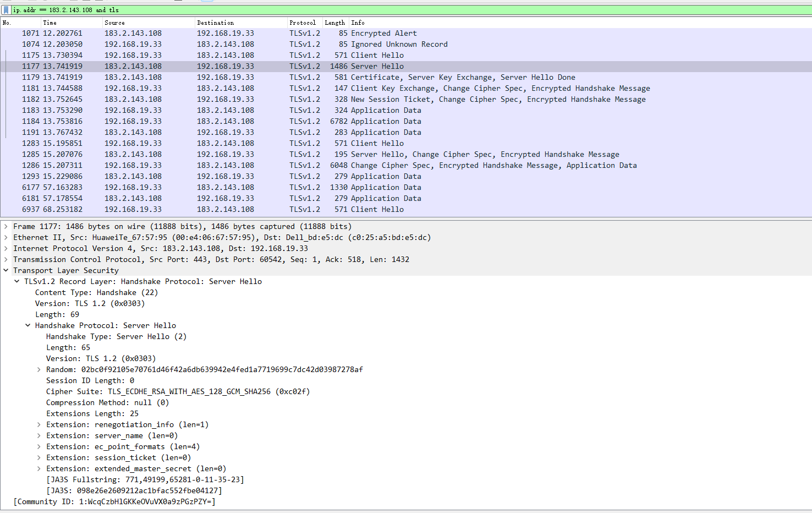Sort packets by the Time column
The image size is (812, 513).
[72, 23]
